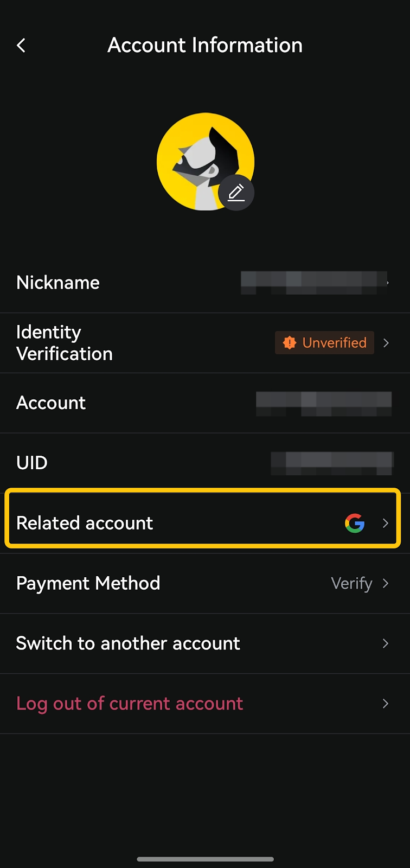Tap the blurred nickname value
This screenshot has height=868, width=410.
tap(313, 283)
